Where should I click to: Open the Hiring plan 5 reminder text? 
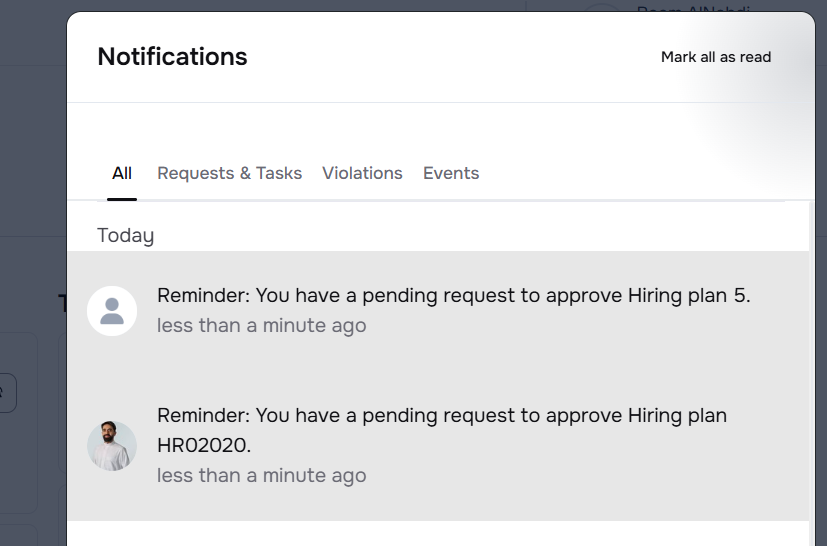[453, 296]
